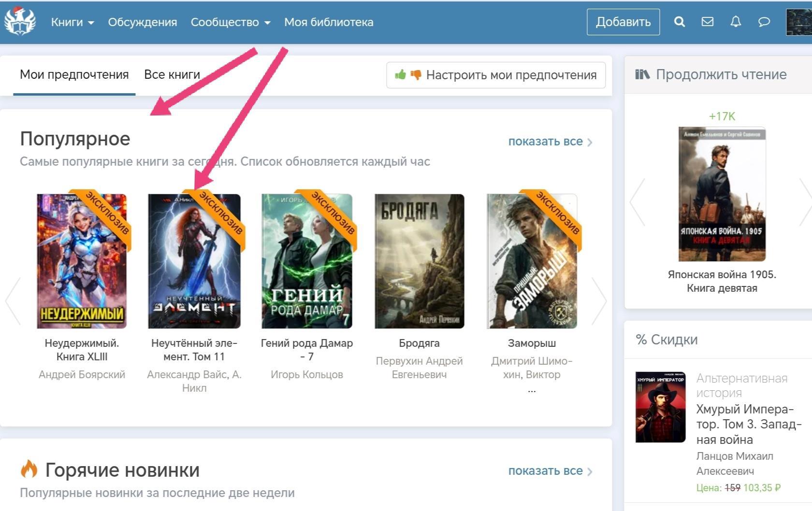Show all books in Популярное
The image size is (812, 511).
(550, 142)
